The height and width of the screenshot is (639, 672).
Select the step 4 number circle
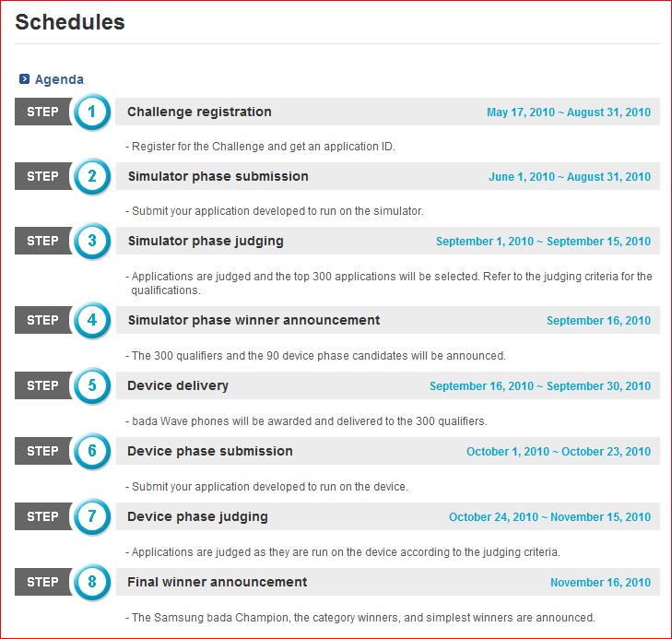point(92,320)
